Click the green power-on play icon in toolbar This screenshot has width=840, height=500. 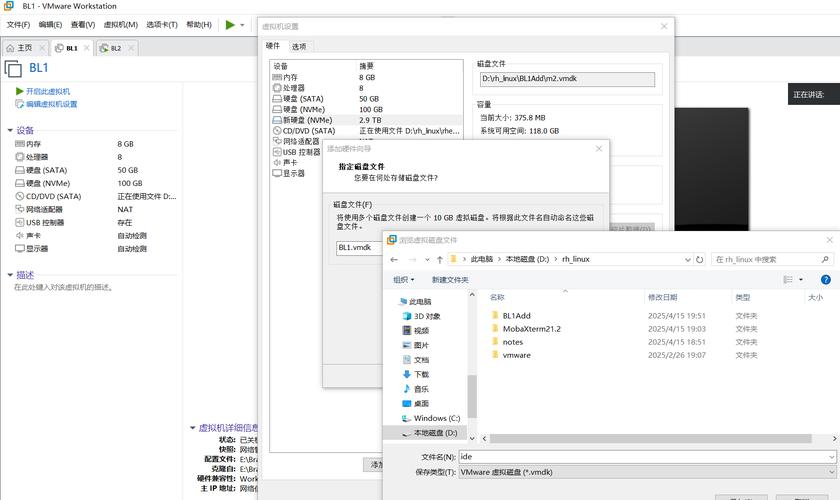[x=230, y=24]
